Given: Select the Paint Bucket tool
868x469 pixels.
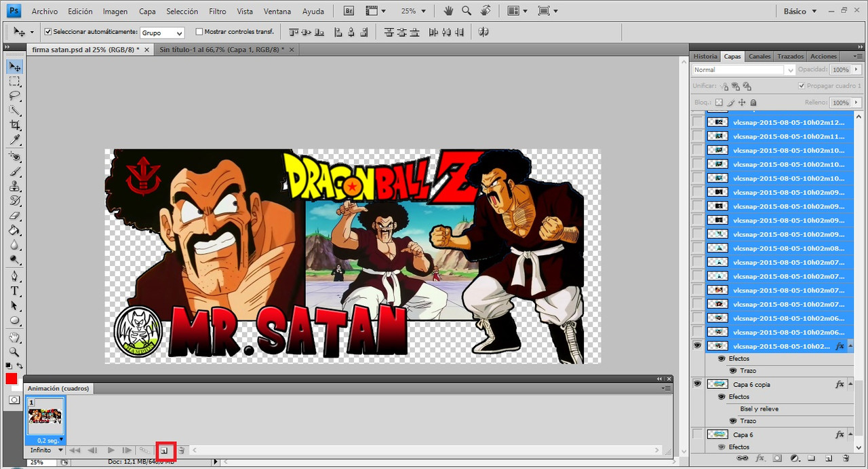Looking at the screenshot, I should (x=14, y=230).
